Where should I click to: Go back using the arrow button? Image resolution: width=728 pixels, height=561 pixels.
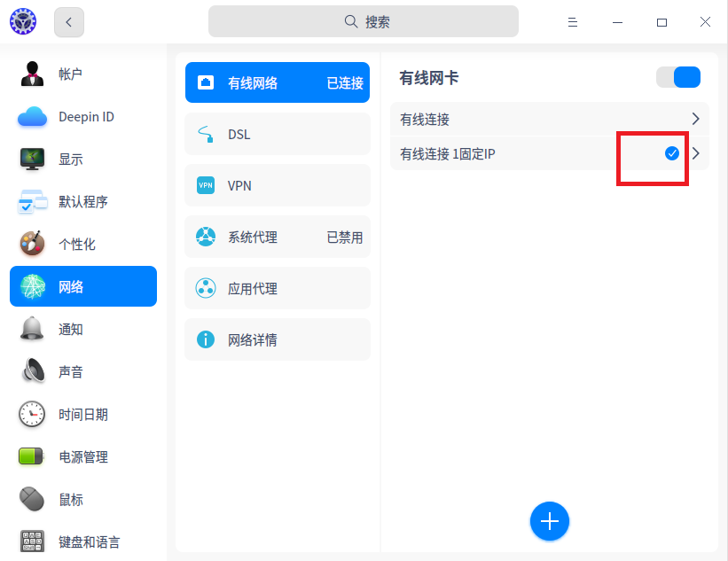[68, 21]
